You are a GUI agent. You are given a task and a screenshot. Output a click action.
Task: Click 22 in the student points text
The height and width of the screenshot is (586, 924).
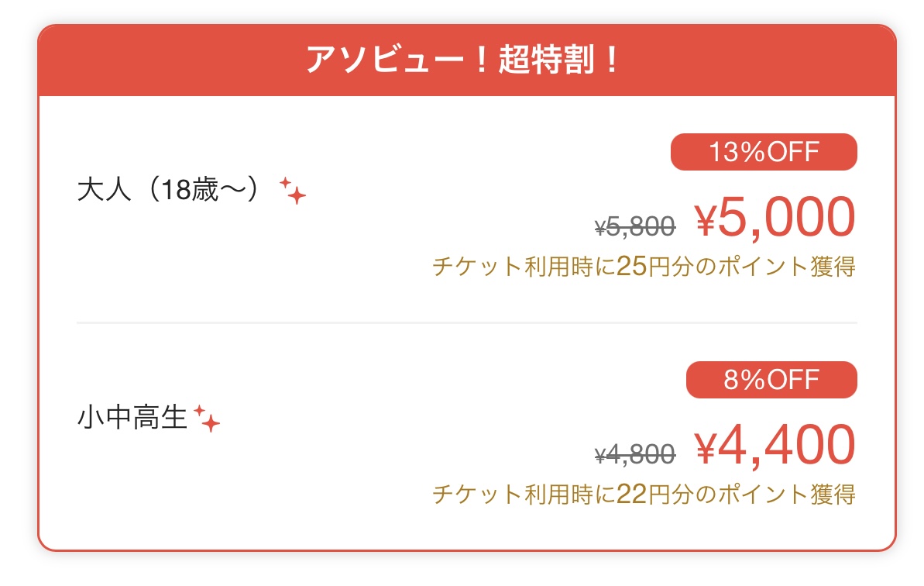point(631,494)
